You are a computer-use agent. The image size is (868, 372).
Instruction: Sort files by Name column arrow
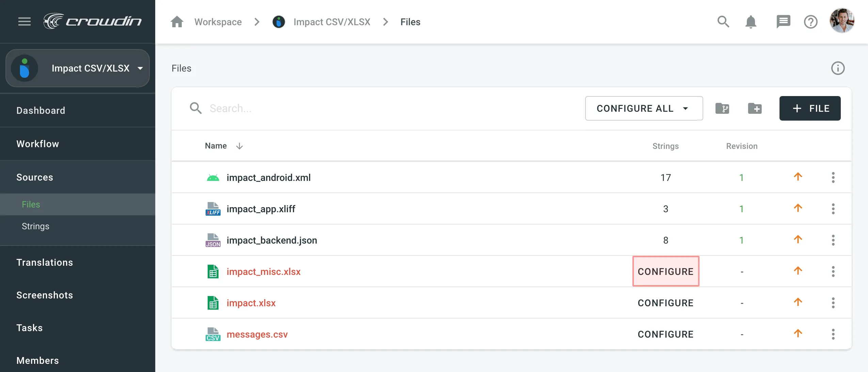coord(239,146)
